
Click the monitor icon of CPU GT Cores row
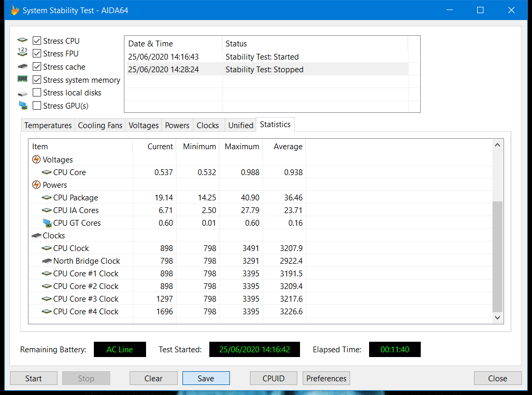coord(47,223)
